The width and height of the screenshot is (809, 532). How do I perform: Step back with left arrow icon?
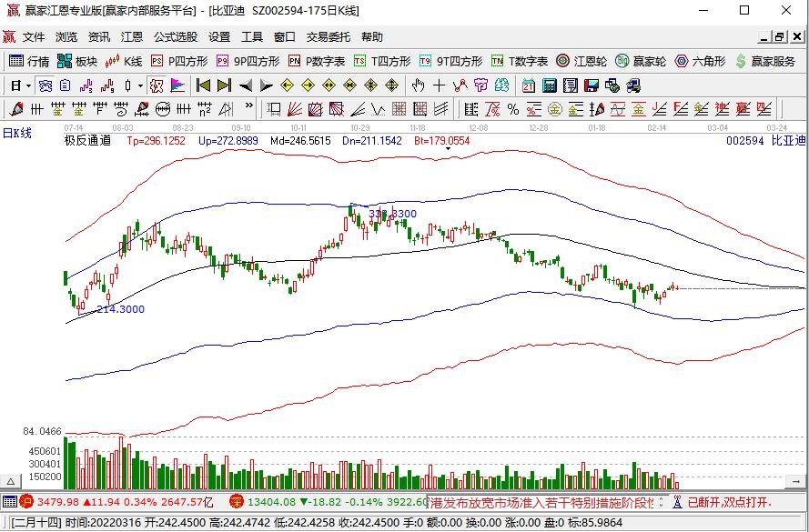pos(245,85)
